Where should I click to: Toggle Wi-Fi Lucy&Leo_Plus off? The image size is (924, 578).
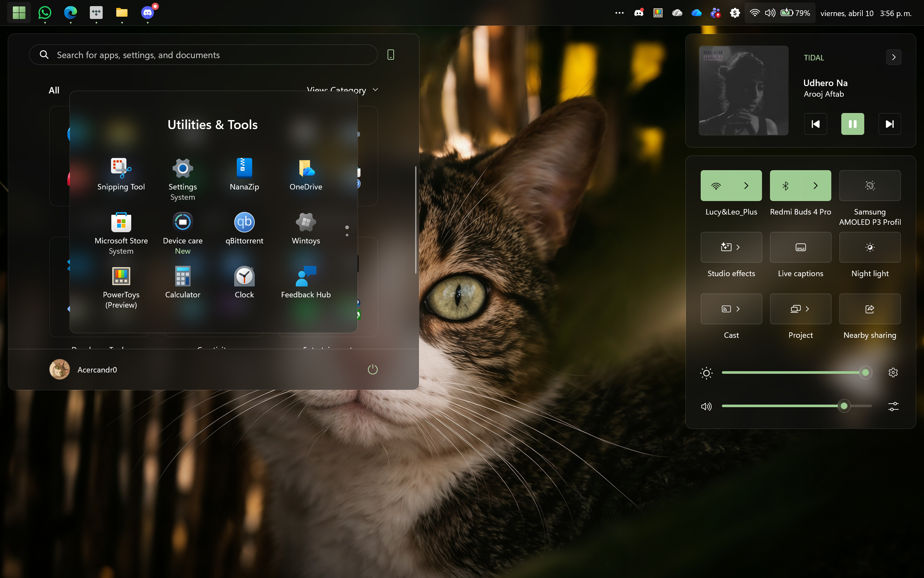point(716,186)
